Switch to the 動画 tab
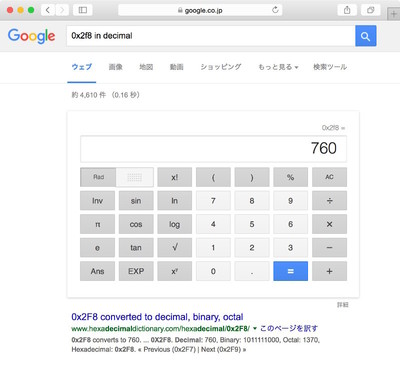The image size is (400, 367). 177,67
